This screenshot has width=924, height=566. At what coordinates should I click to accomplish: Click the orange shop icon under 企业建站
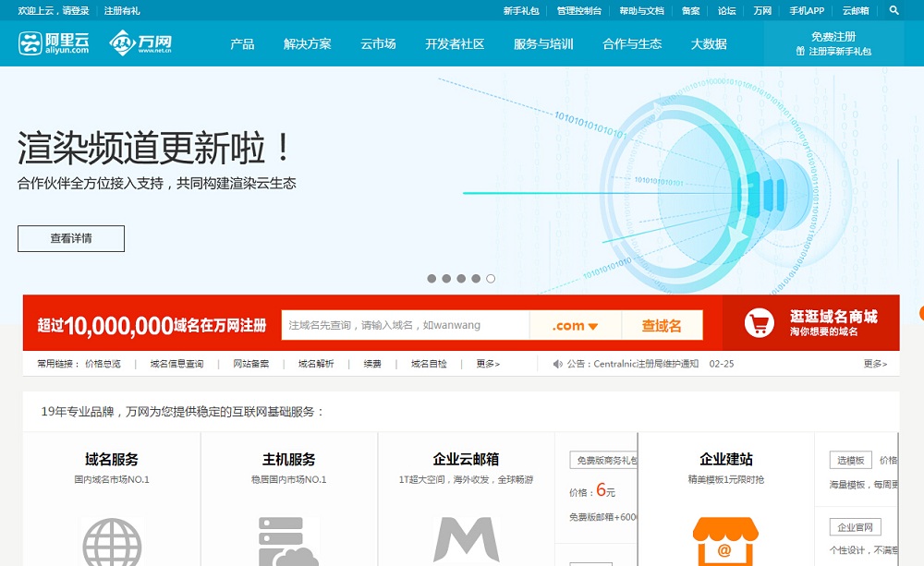[725, 542]
